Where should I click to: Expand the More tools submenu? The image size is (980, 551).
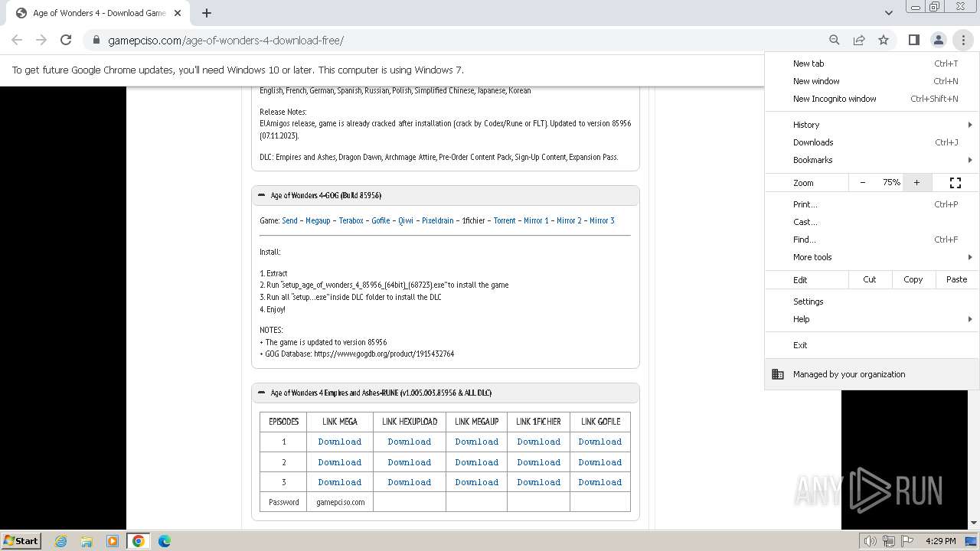872,257
